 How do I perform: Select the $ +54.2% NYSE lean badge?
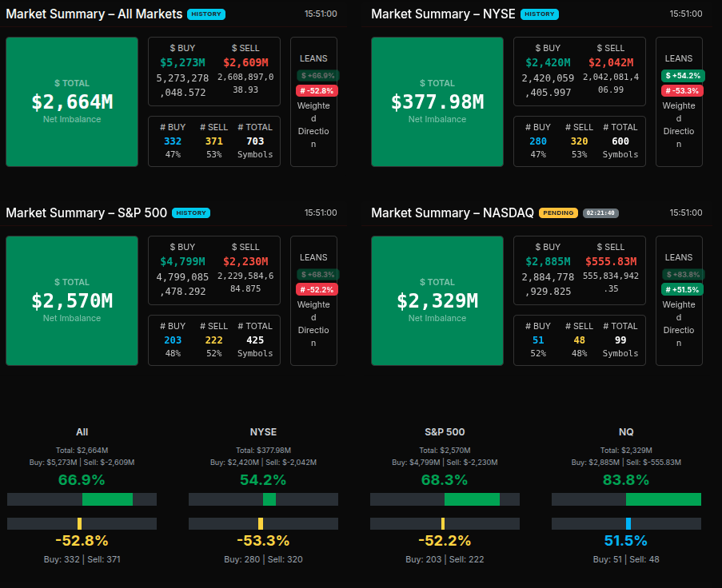tap(683, 75)
